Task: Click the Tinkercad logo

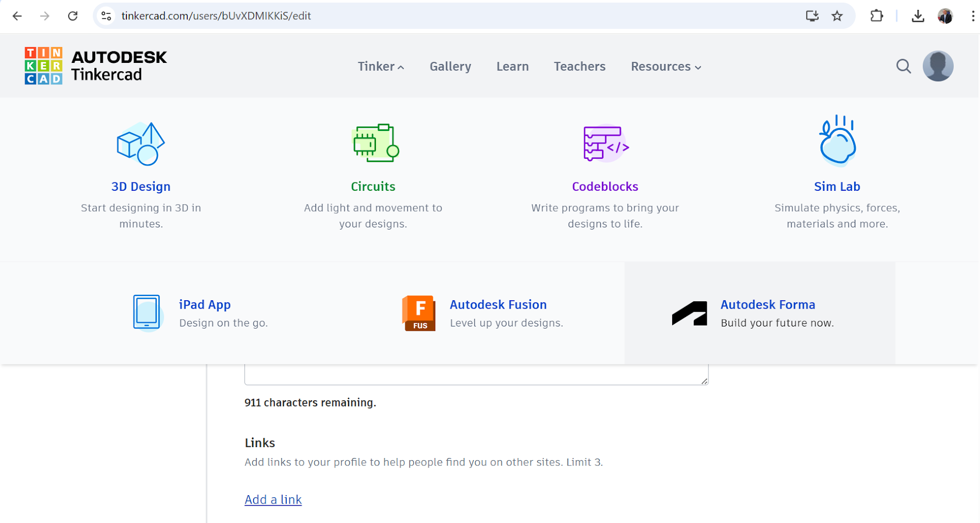Action: tap(95, 66)
